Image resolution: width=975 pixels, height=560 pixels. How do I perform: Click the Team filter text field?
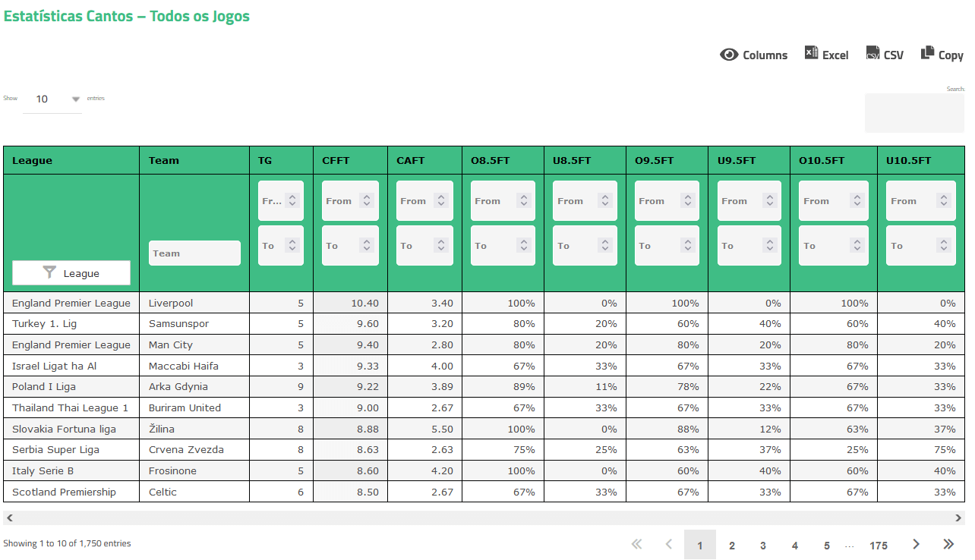[194, 253]
